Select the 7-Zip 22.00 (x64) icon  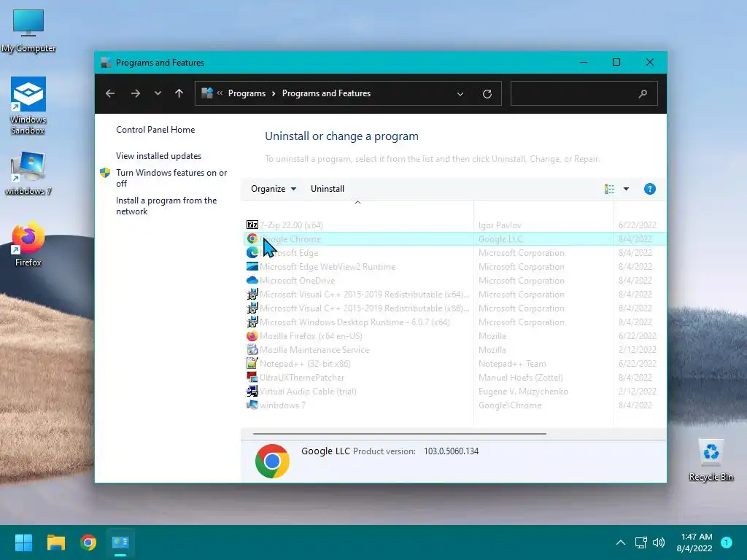252,225
